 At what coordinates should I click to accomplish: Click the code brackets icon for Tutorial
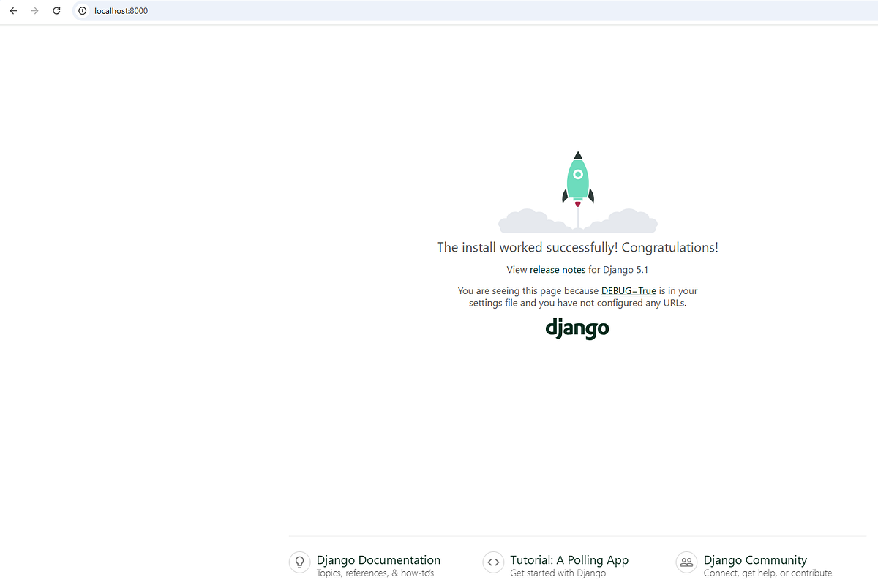[x=493, y=562]
